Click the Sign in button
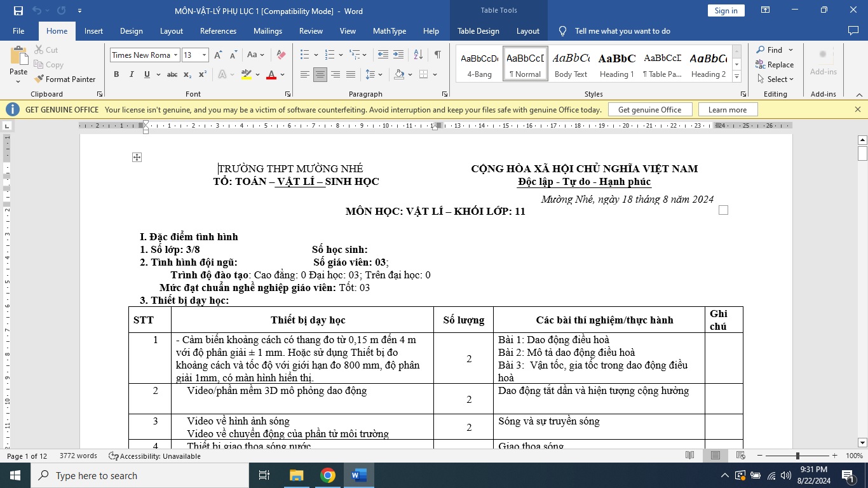868x488 pixels. point(726,10)
